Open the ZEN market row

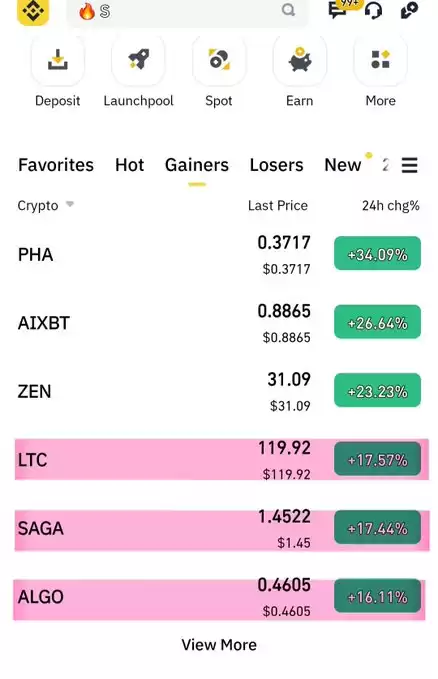point(219,391)
